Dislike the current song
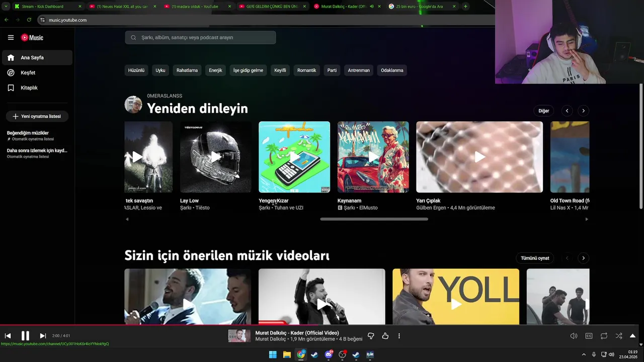This screenshot has width=644, height=362. pyautogui.click(x=371, y=336)
